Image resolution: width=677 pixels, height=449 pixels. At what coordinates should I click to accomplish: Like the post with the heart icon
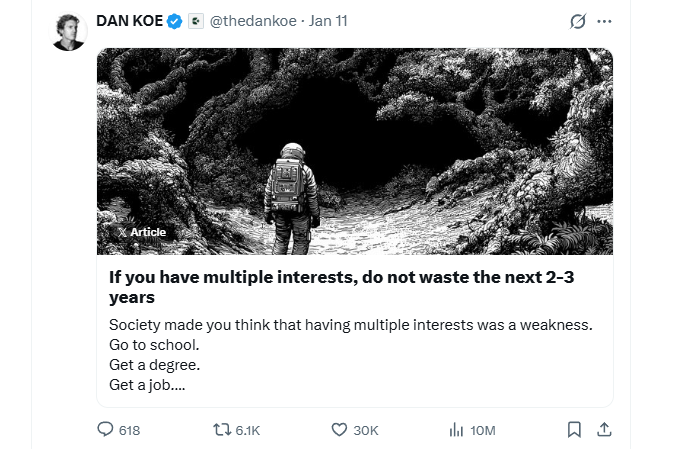(x=339, y=429)
